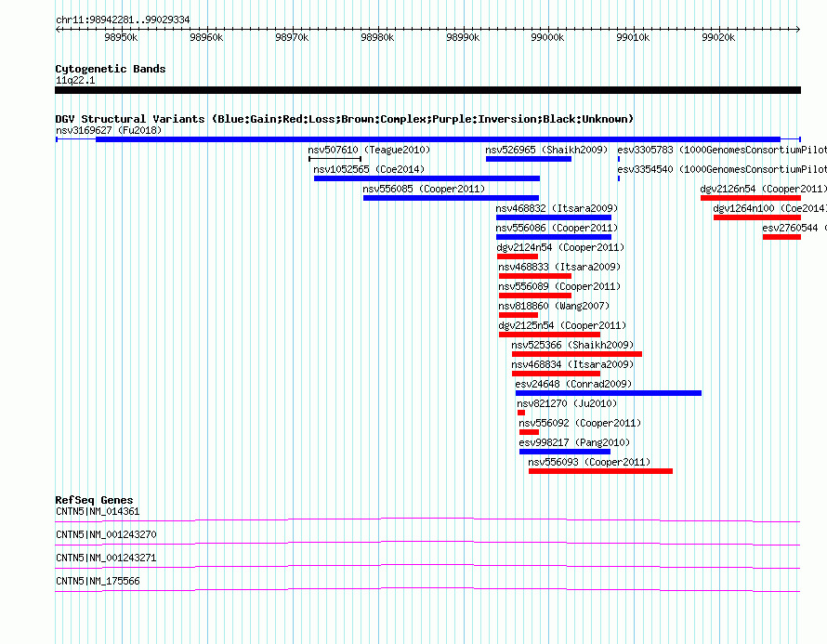The height and width of the screenshot is (644, 827).
Task: Select the red bar under nsv525366
Action: pyautogui.click(x=577, y=354)
